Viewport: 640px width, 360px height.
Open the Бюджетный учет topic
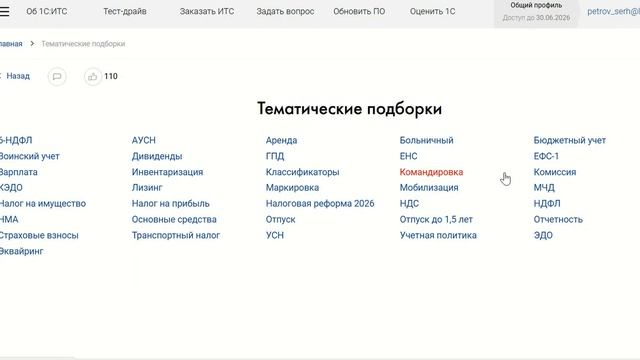click(570, 140)
